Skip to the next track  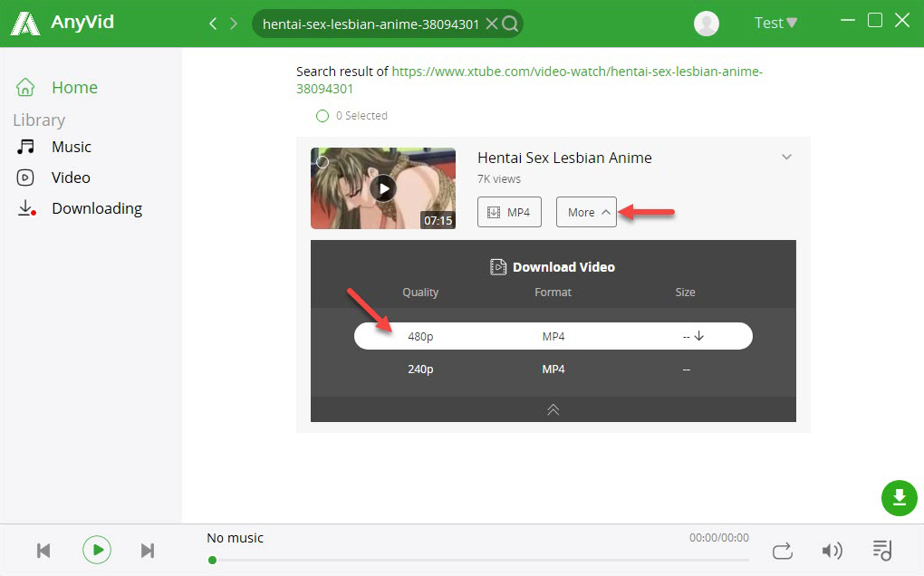pos(148,551)
